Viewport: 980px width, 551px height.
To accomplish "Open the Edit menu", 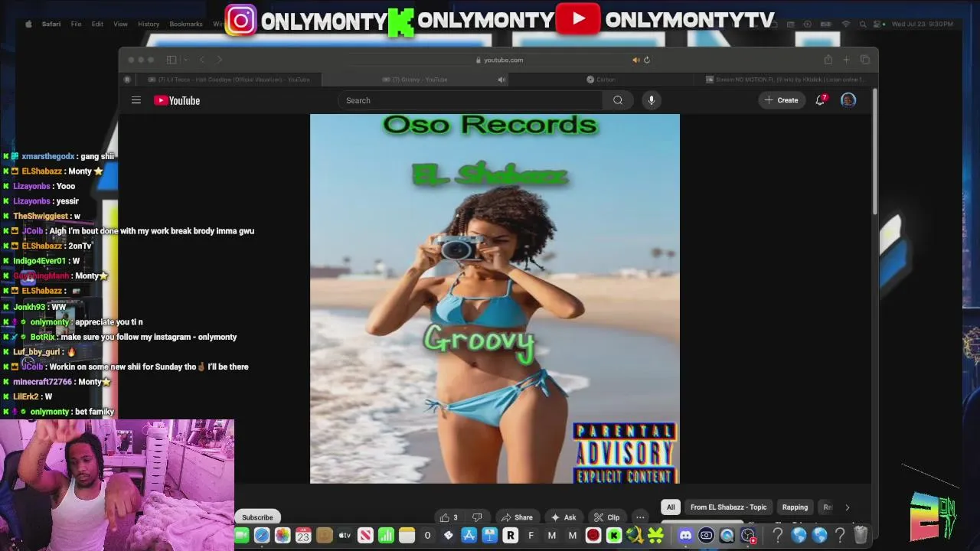I will 97,24.
